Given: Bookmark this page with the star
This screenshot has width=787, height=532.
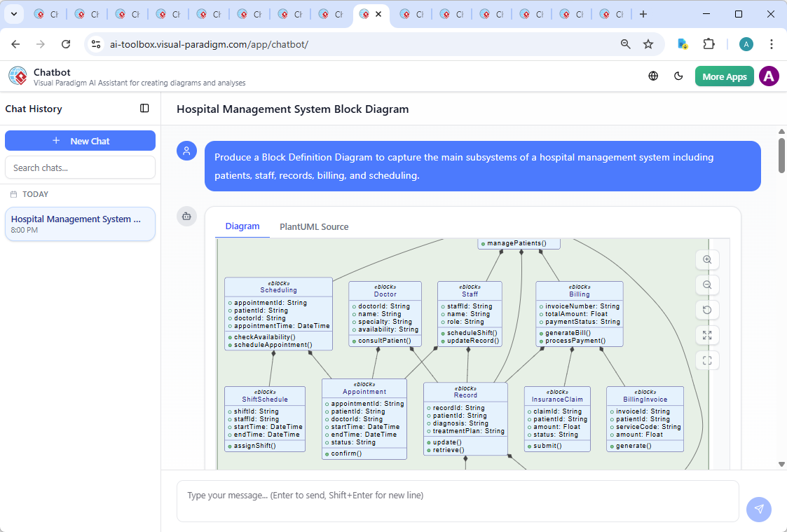Looking at the screenshot, I should pyautogui.click(x=649, y=43).
